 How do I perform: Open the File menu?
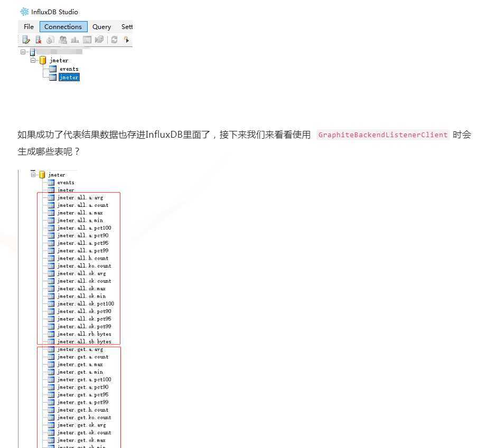(29, 27)
